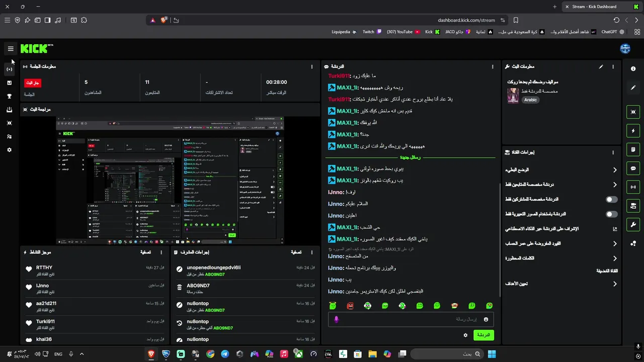Open the leaderboard podium sidebar icon
This screenshot has width=644, height=362.
point(9,110)
